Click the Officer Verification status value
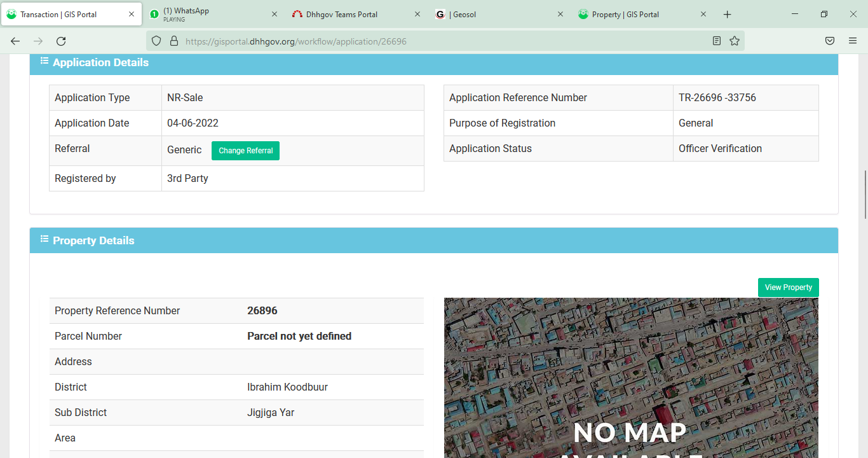Image resolution: width=868 pixels, height=458 pixels. tap(720, 148)
